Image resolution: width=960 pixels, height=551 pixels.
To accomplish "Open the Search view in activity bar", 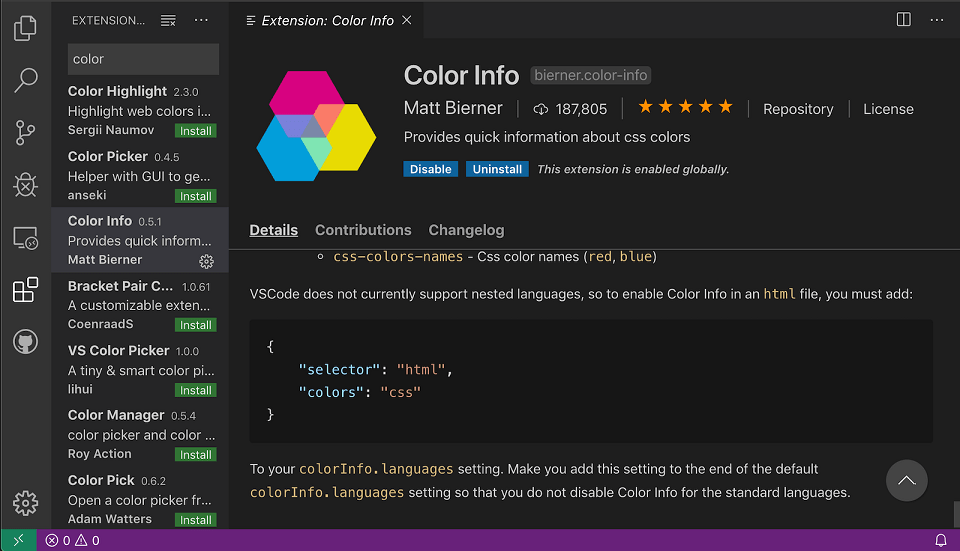I will [x=25, y=81].
